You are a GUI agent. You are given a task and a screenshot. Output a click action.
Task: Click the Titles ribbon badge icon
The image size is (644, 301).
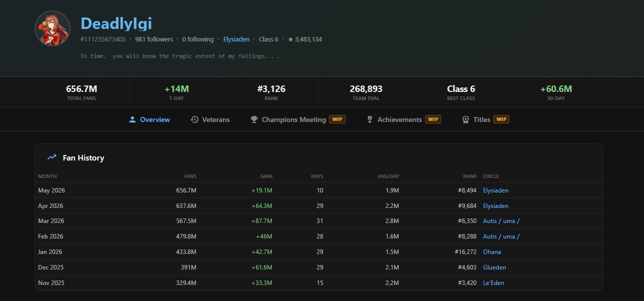pyautogui.click(x=465, y=119)
